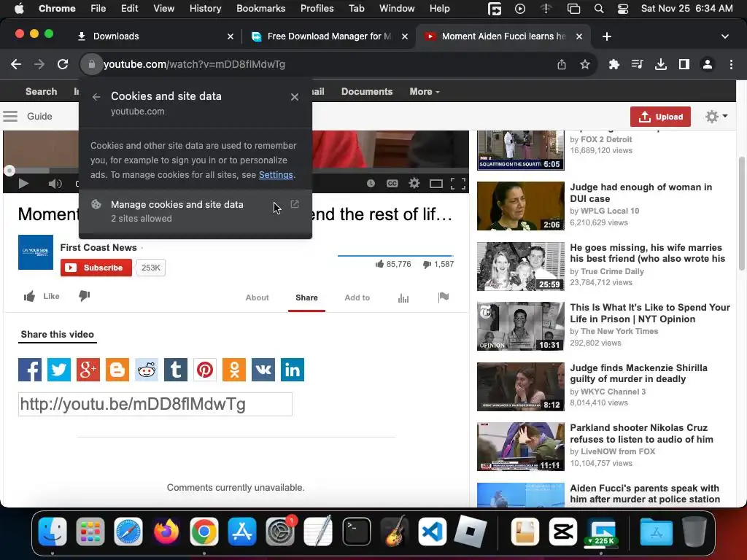Open the Bookmarks menu in menu bar

point(260,8)
